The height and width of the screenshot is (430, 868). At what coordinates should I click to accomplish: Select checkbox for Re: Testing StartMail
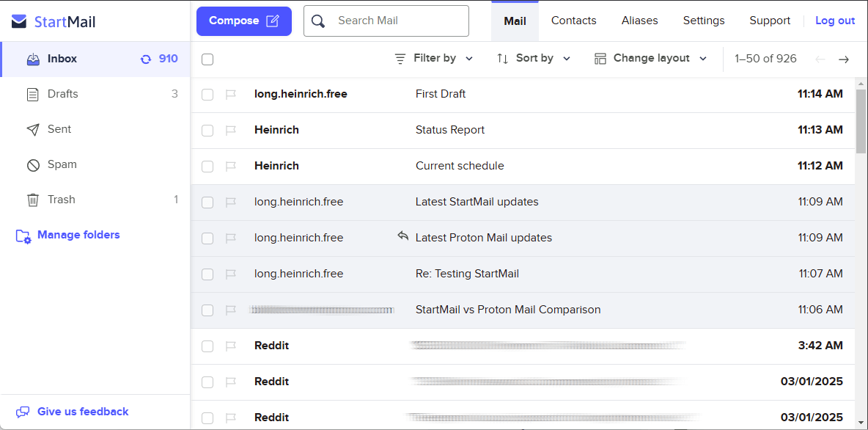coord(207,274)
